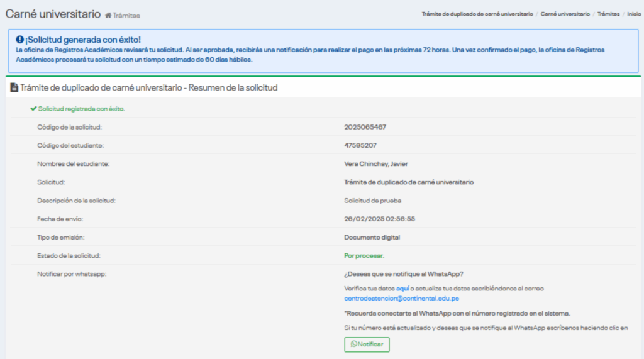Click the student code 47595207
The image size is (644, 359).
point(360,145)
